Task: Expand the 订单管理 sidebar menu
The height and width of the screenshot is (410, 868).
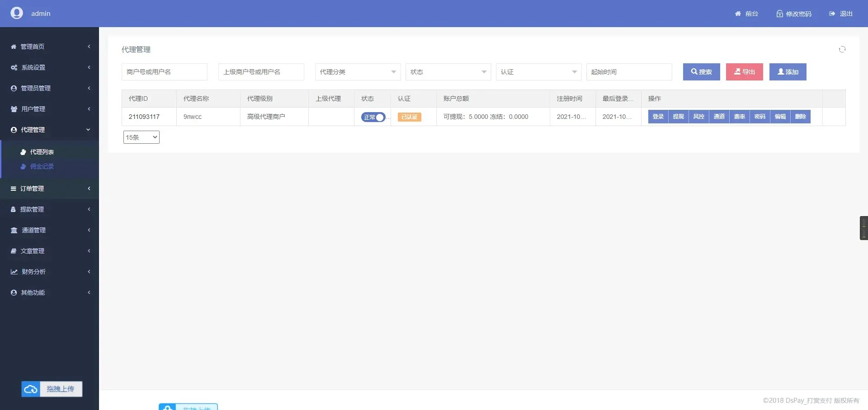Action: click(x=49, y=189)
